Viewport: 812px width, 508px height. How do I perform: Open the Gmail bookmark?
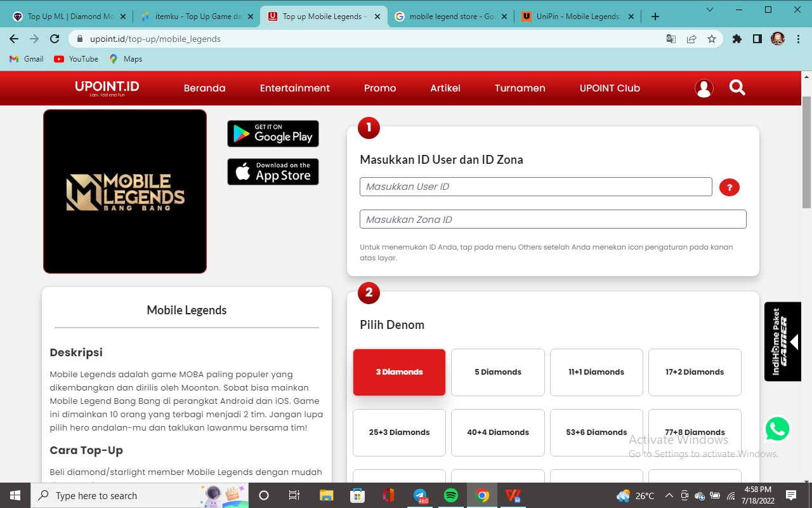(27, 59)
